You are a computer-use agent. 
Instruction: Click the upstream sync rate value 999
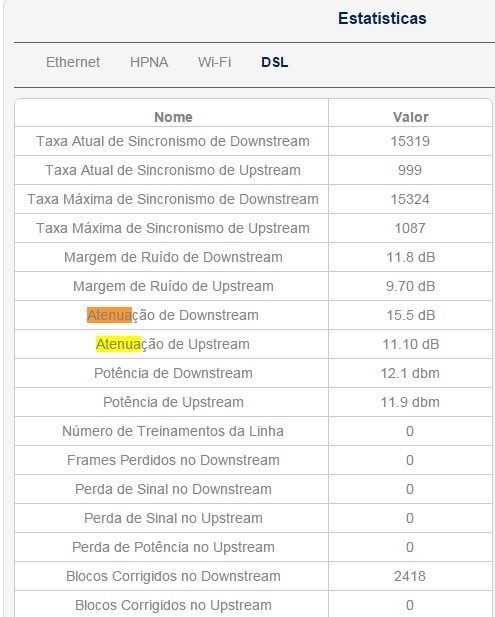pyautogui.click(x=410, y=170)
